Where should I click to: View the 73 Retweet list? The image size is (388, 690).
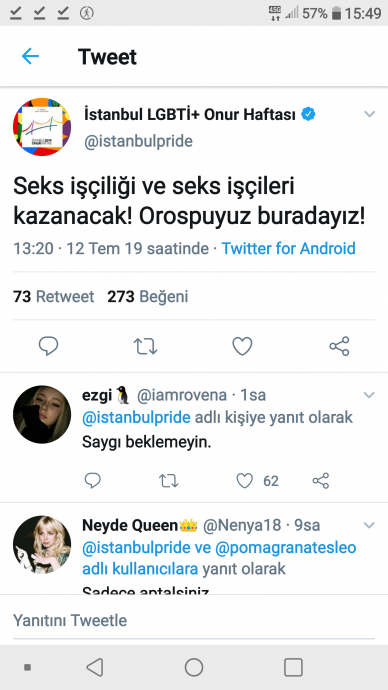(x=54, y=297)
